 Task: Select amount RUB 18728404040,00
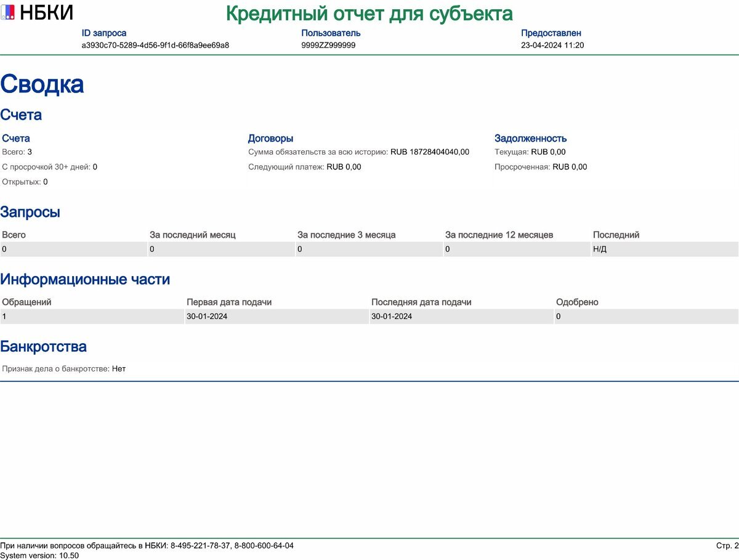(x=430, y=152)
